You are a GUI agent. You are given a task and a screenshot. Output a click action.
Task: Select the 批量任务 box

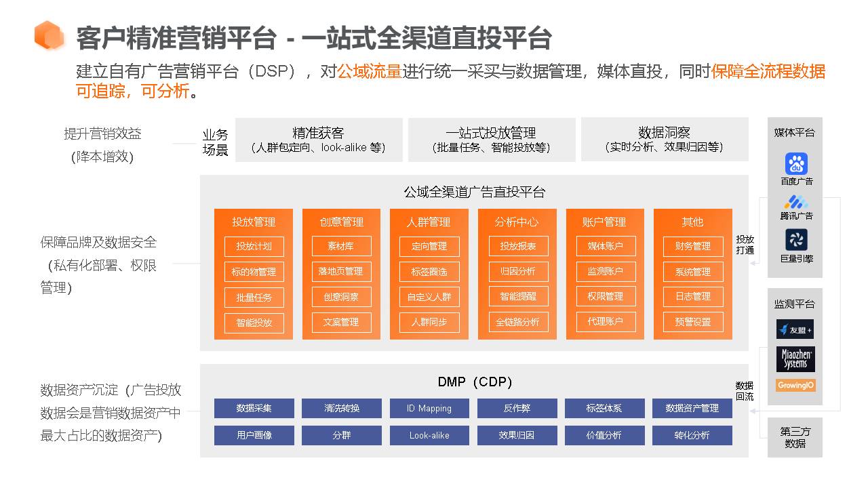(x=254, y=298)
